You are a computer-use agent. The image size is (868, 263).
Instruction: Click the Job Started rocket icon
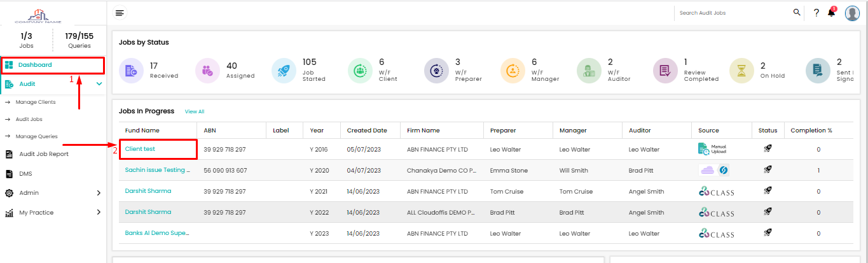point(284,70)
